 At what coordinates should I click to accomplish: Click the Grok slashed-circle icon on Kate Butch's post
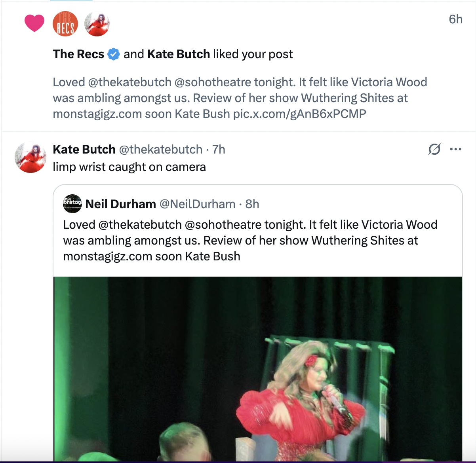(434, 149)
